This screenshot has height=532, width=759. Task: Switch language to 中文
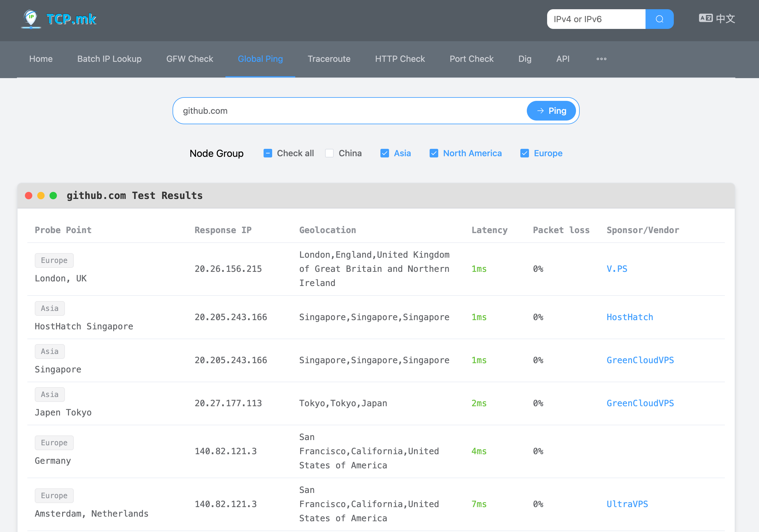pos(717,19)
